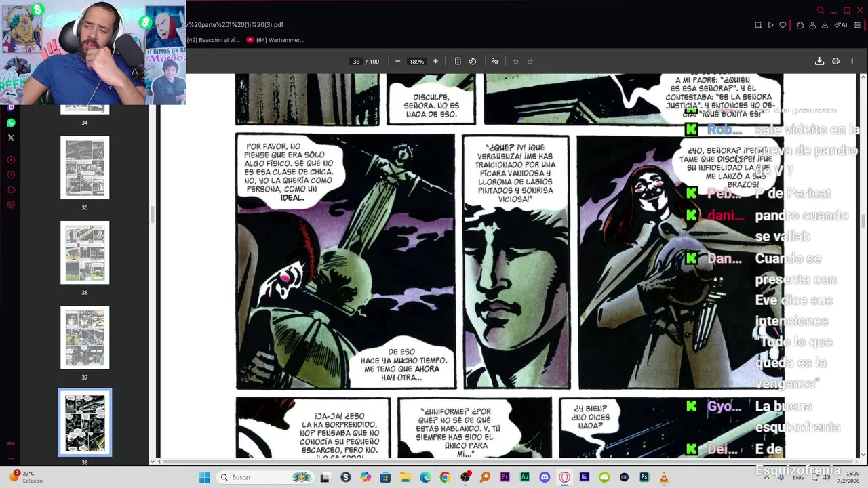Open Photoshop from the taskbar
Image resolution: width=868 pixels, height=488 pixels.
(x=644, y=477)
